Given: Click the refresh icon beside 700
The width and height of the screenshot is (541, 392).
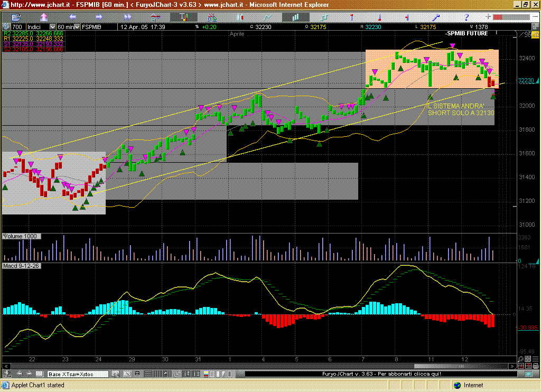Looking at the screenshot, I should pos(6,27).
